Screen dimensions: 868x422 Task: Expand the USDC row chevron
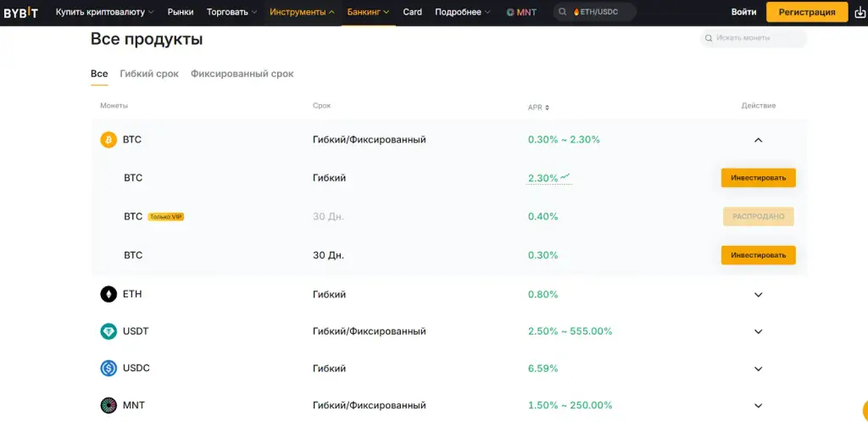pyautogui.click(x=759, y=369)
